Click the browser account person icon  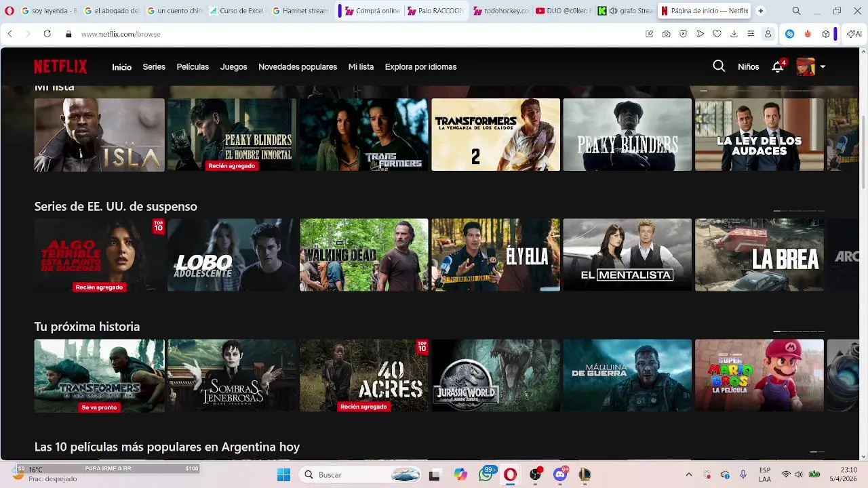tap(768, 34)
